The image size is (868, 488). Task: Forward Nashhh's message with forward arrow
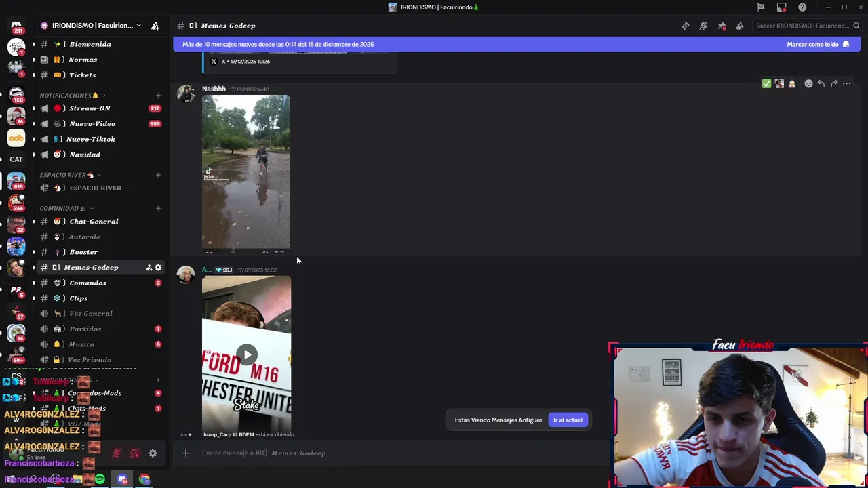834,84
